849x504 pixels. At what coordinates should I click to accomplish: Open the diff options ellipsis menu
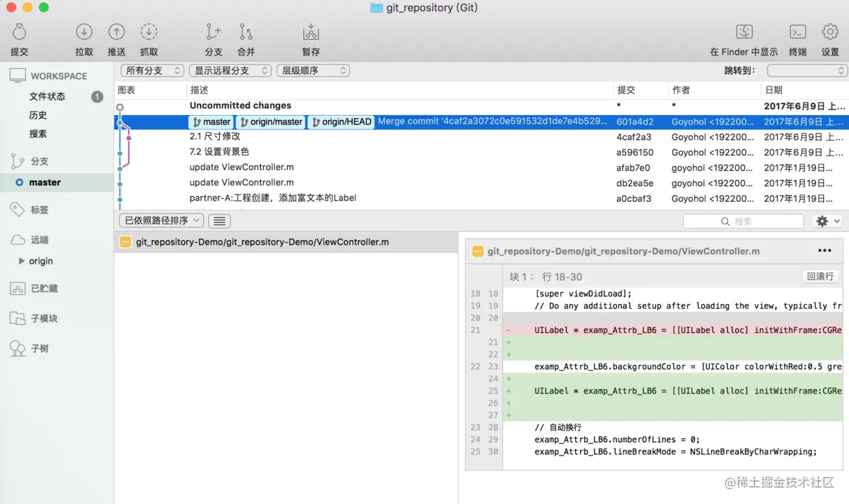point(824,251)
